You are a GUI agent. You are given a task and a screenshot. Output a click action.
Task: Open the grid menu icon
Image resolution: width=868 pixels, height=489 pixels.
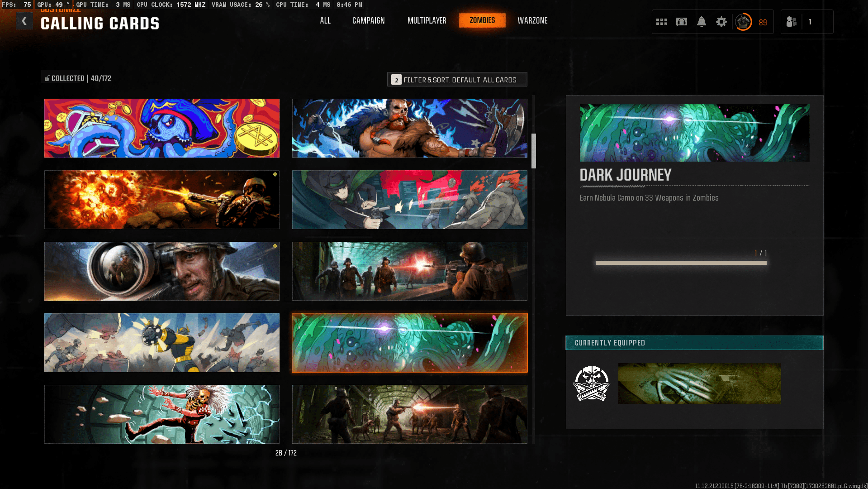pos(661,22)
